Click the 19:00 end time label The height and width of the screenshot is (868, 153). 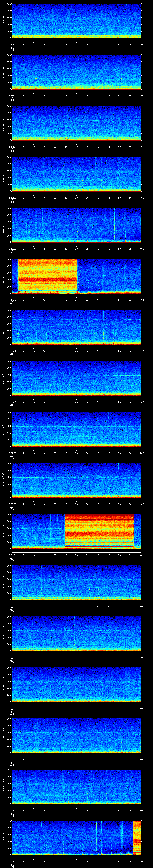(141, 249)
